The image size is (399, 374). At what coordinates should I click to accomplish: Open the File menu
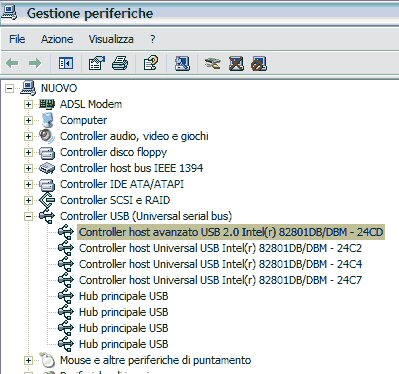[x=17, y=39]
